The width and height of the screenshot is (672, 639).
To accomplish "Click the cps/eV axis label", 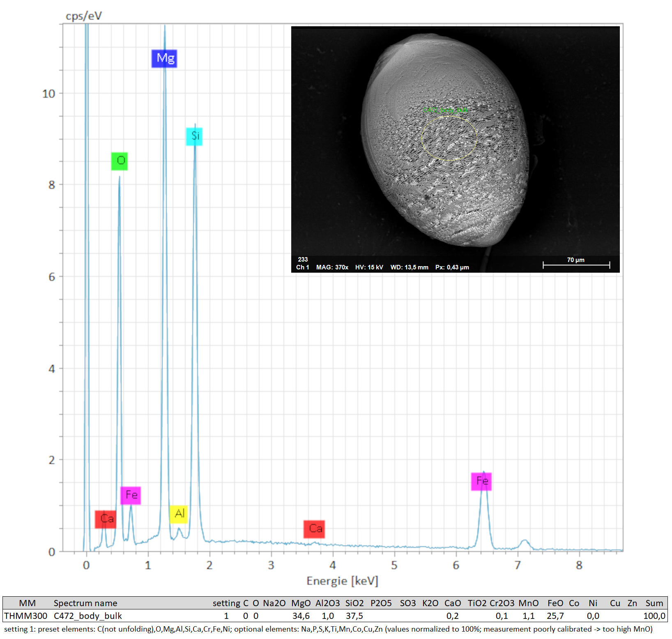I will [x=84, y=16].
